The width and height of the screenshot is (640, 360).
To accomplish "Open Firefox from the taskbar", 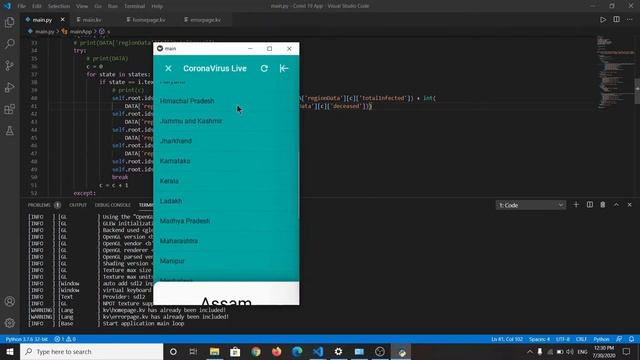I will click(x=276, y=351).
